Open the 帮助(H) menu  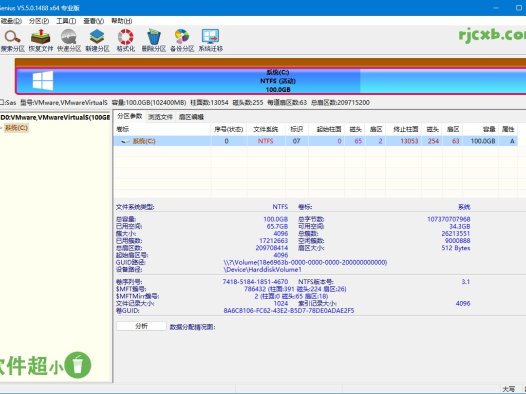coord(121,21)
